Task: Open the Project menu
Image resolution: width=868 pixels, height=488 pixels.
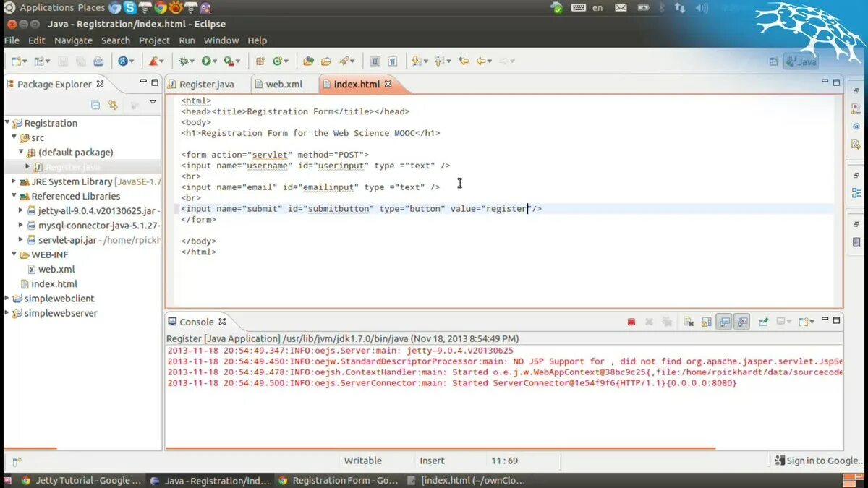Action: 154,40
